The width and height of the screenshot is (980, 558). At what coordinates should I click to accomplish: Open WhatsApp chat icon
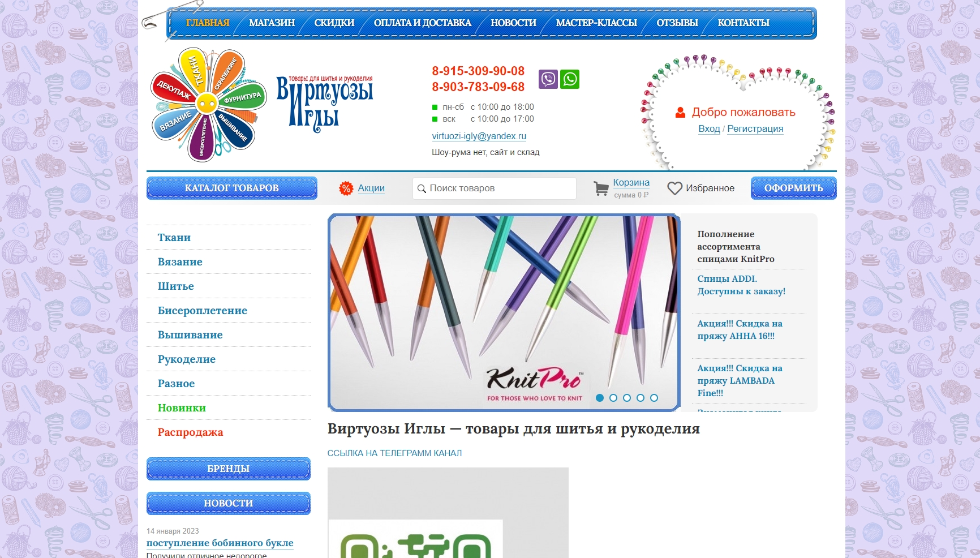click(x=570, y=79)
